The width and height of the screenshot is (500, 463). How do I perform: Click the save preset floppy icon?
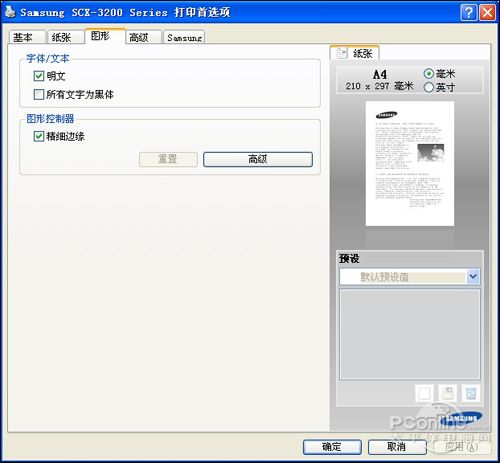click(447, 393)
